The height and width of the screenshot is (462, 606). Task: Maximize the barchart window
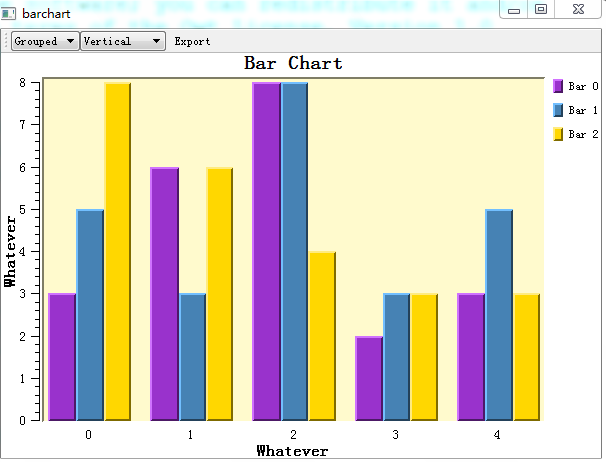541,10
